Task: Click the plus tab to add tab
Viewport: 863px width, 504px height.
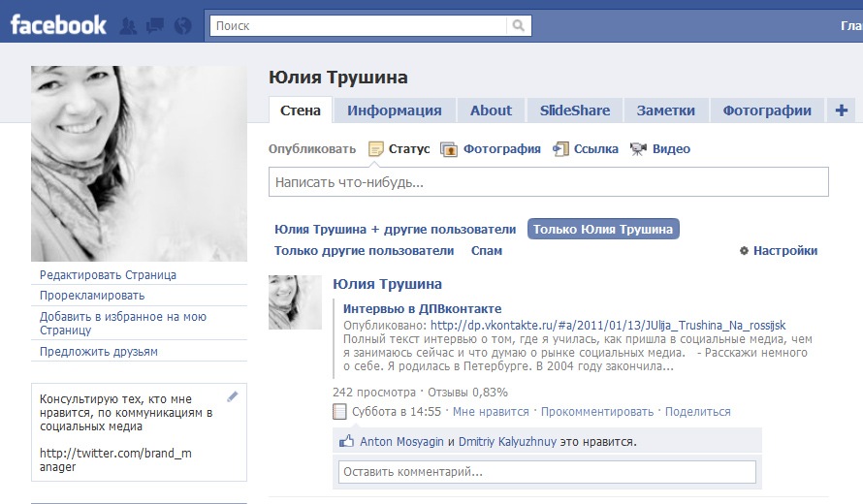Action: point(841,110)
